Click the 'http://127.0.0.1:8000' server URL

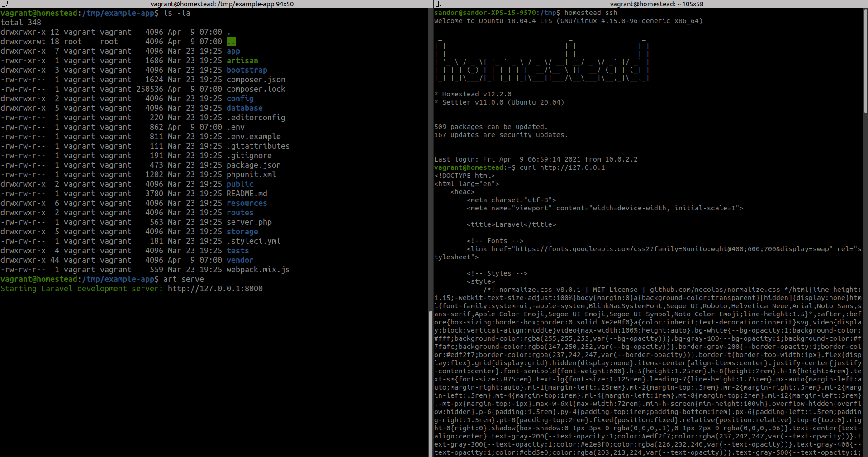[x=215, y=289]
